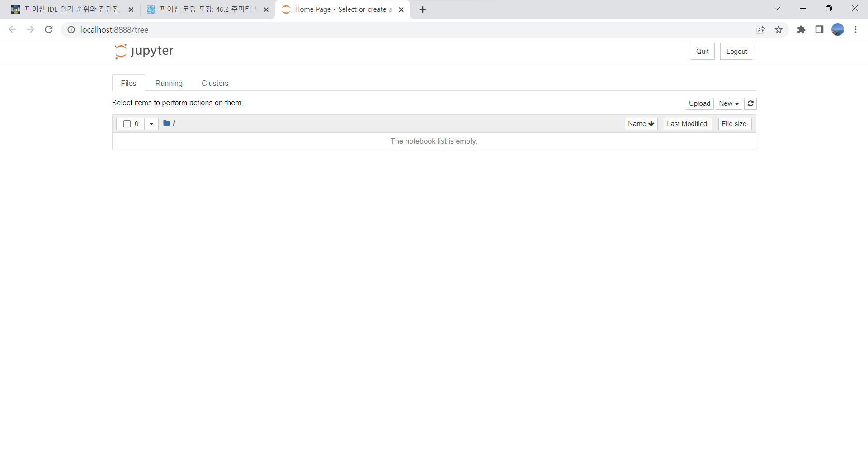The width and height of the screenshot is (868, 461).
Task: Click the Upload button
Action: pyautogui.click(x=699, y=103)
